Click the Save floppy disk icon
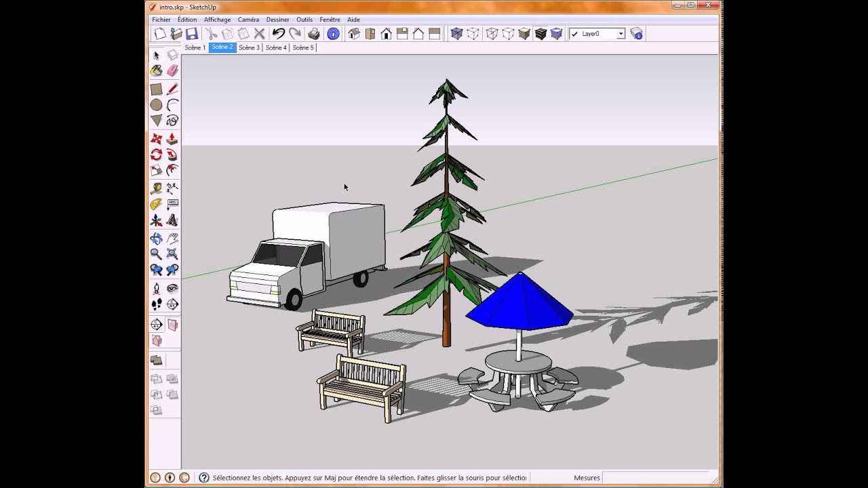 (x=192, y=33)
